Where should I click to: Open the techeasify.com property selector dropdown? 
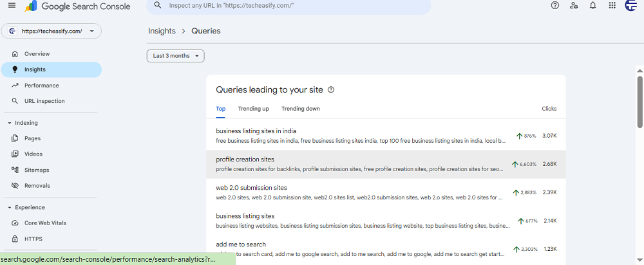point(52,31)
